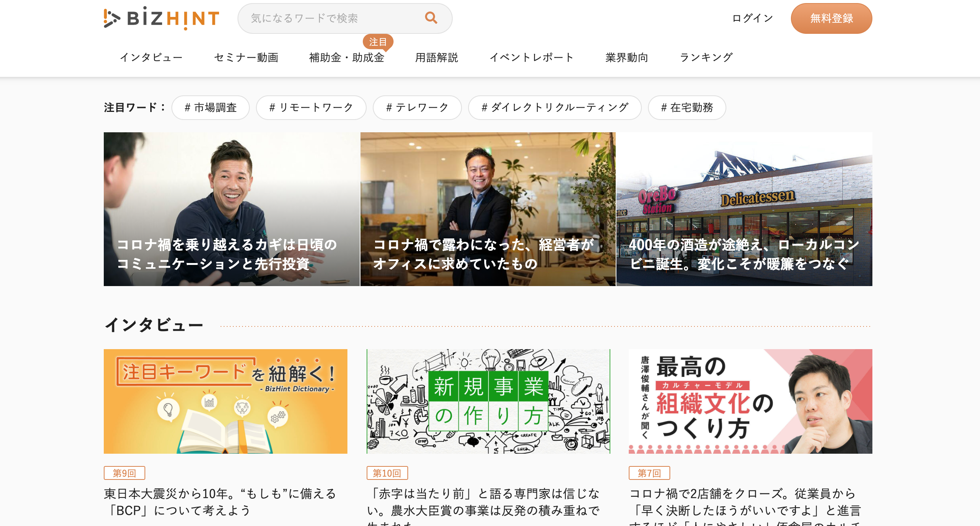Go to セミナー動画 in the navigation

click(246, 58)
